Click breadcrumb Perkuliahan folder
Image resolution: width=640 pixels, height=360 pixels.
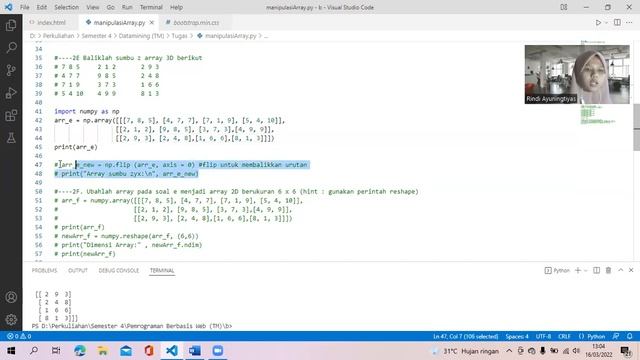58,36
